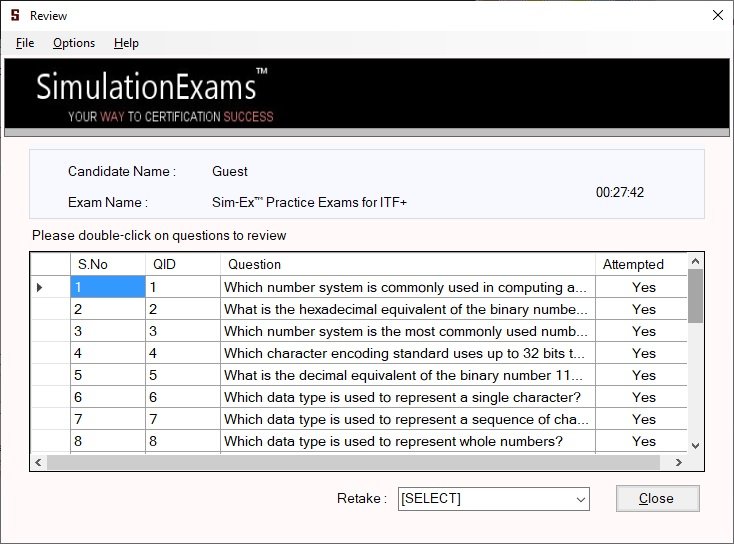Click the 00:27:42 timer display

(620, 192)
